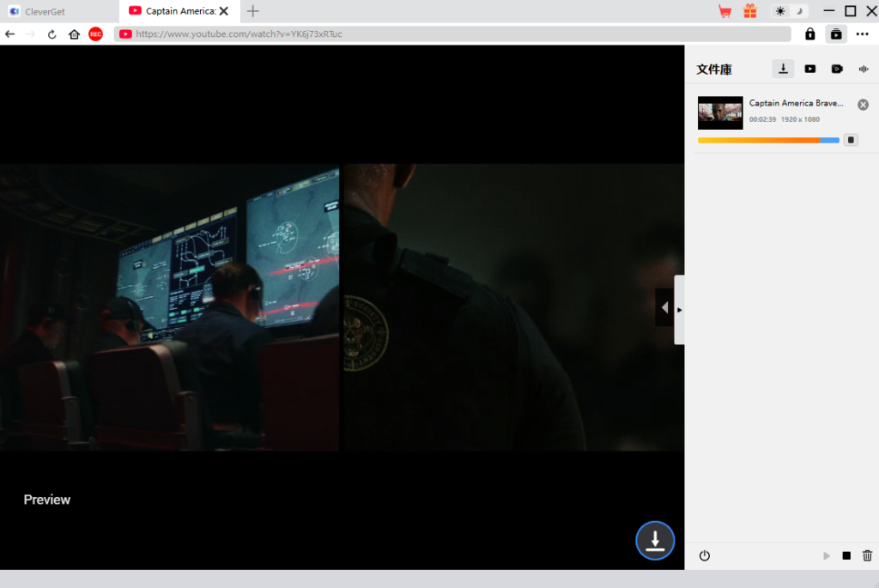Open the three-dots more menu
The height and width of the screenshot is (588, 879).
pyautogui.click(x=863, y=34)
